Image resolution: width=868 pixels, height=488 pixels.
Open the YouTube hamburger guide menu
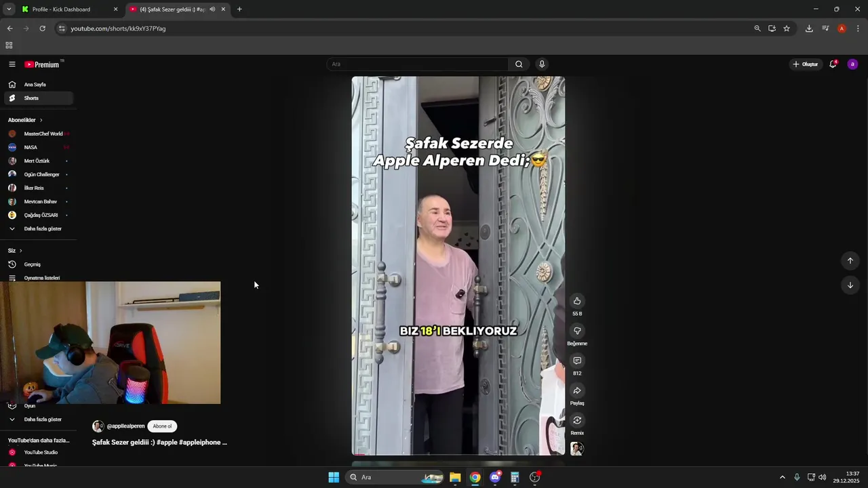click(12, 64)
